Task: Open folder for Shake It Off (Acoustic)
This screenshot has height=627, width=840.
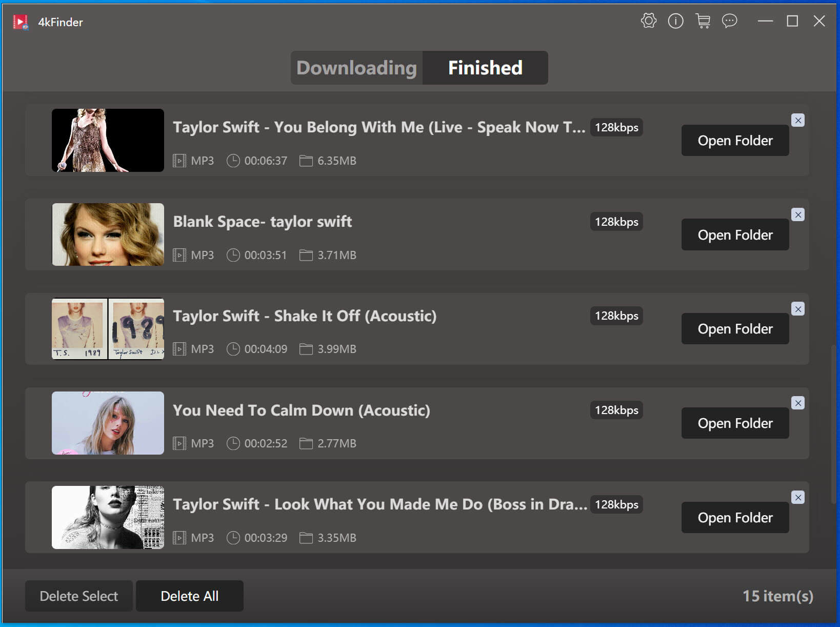Action: click(735, 329)
